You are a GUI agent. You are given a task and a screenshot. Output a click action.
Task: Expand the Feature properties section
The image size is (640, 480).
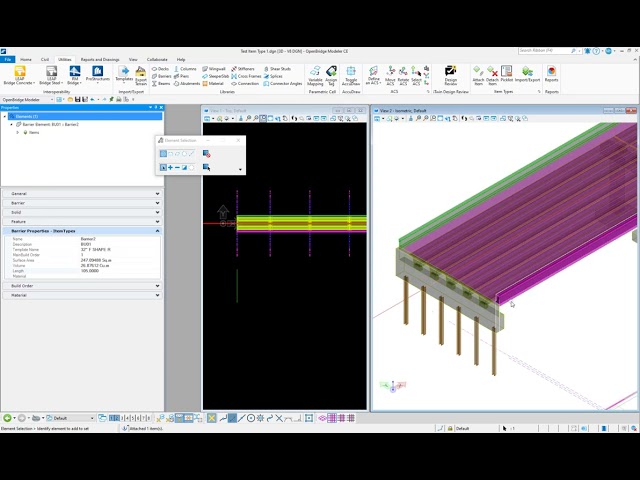tap(82, 222)
